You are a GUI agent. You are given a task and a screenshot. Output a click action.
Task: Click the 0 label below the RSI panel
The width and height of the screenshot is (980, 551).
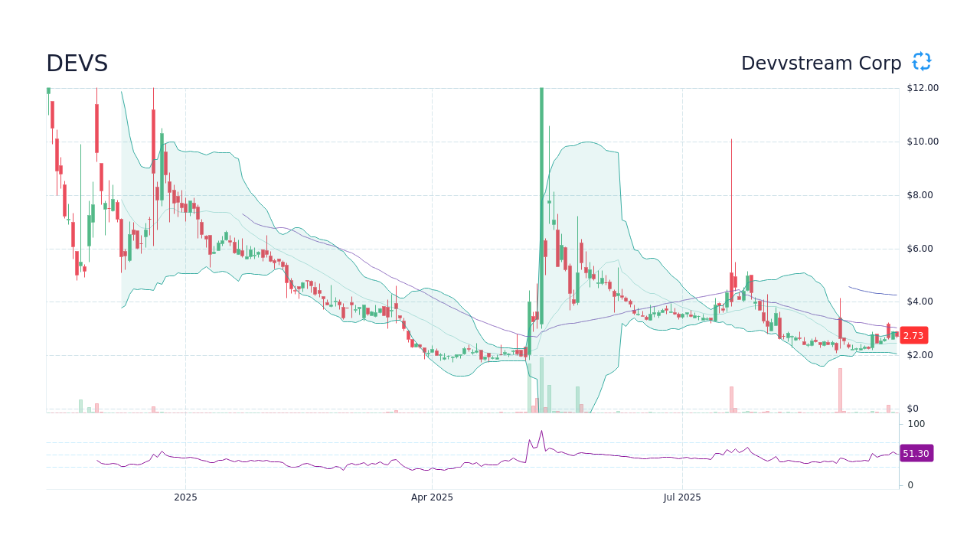[910, 483]
